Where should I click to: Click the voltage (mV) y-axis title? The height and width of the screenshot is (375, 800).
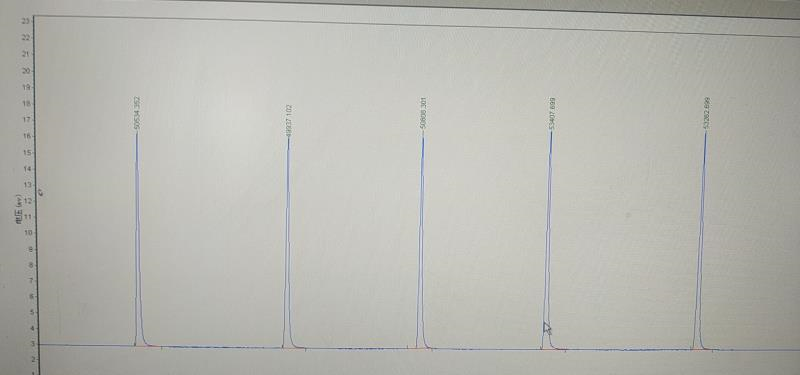[18, 211]
